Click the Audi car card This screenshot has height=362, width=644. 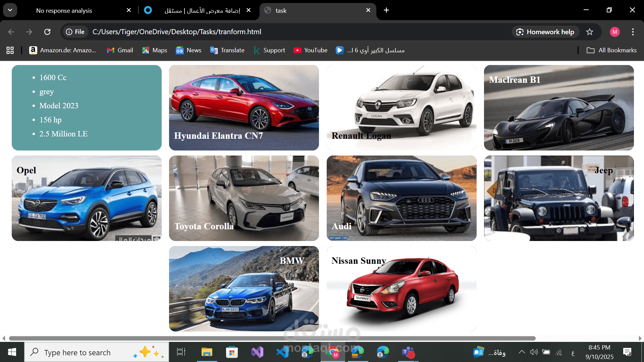tap(401, 198)
